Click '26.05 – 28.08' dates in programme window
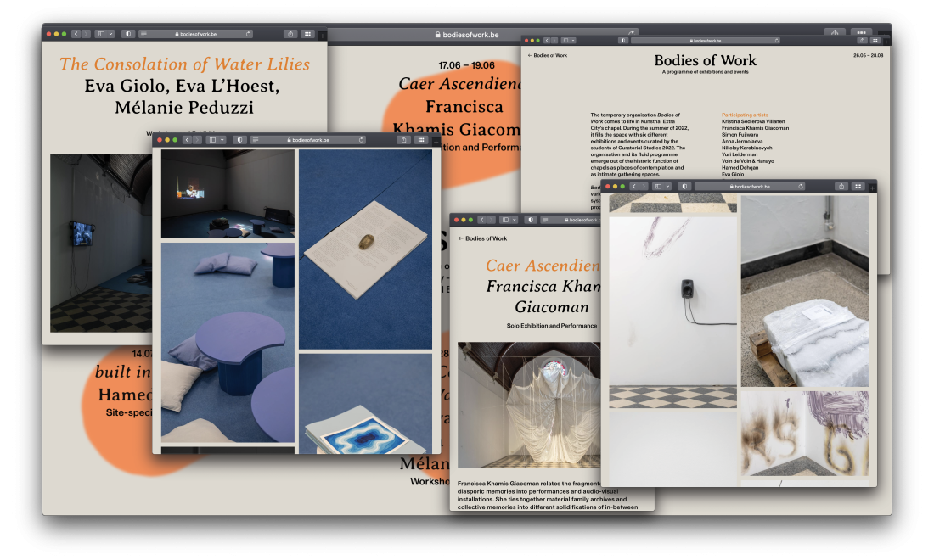Screen dimensions: 934x560 click(x=868, y=55)
